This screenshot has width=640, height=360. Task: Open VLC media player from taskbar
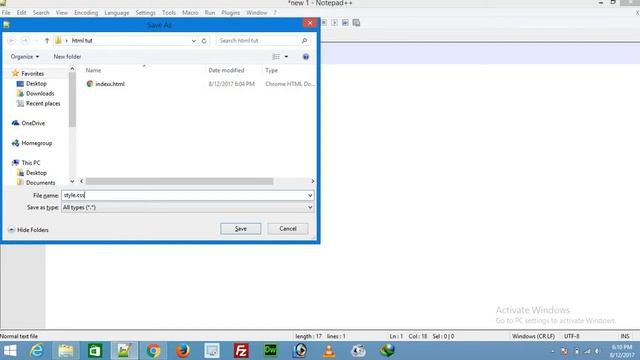[329, 351]
